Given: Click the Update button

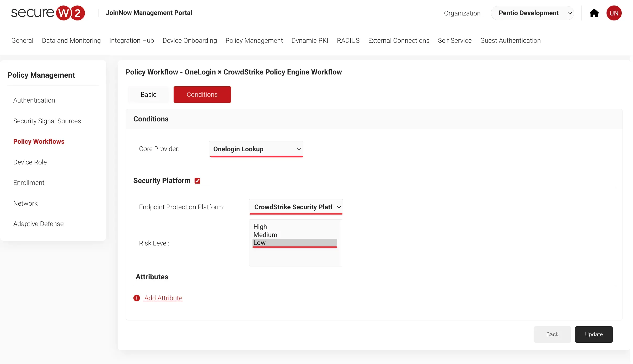Looking at the screenshot, I should point(594,334).
